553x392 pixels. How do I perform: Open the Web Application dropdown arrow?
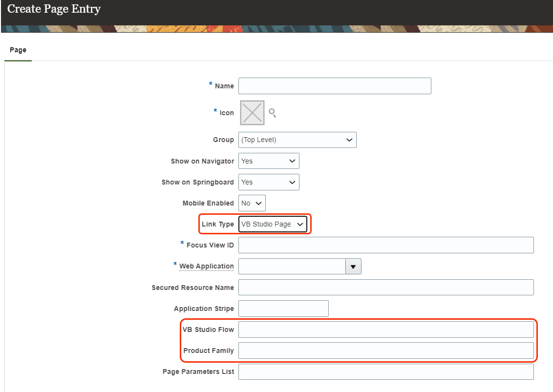353,266
